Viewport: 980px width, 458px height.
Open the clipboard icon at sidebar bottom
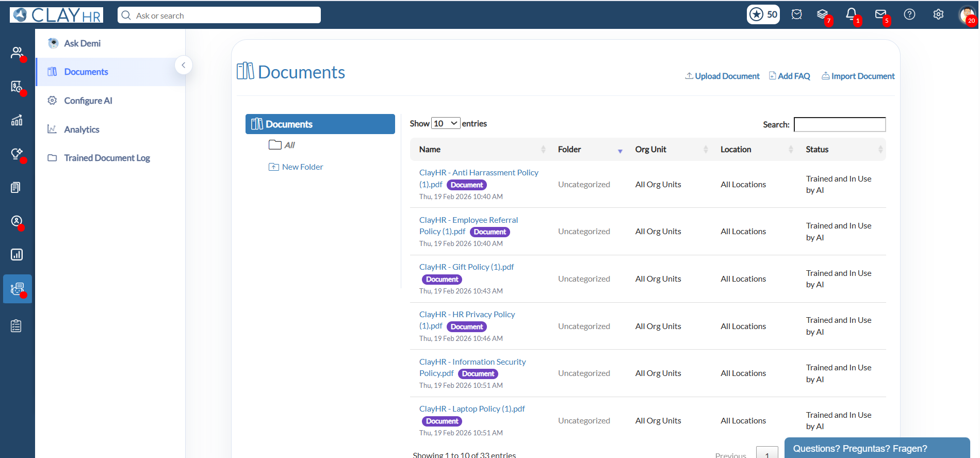17,326
